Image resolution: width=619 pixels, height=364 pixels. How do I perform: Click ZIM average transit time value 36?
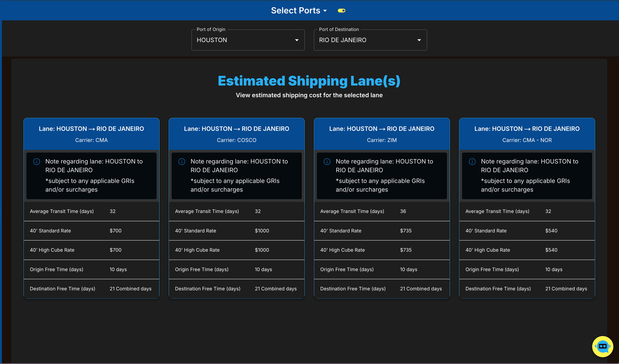403,211
